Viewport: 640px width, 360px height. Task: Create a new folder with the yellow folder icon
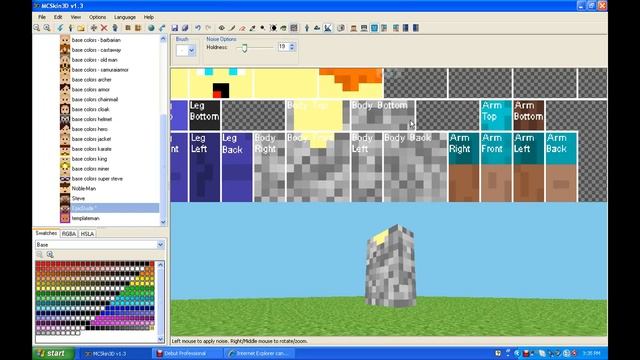pyautogui.click(x=81, y=28)
